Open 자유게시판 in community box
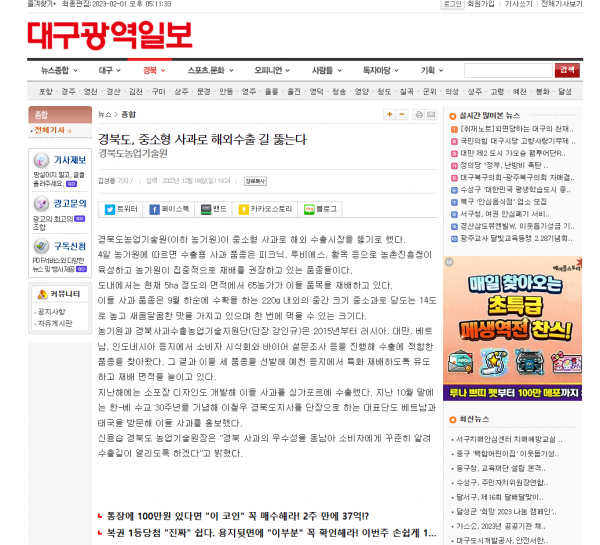Screen dimensions: 600x545 tap(55, 323)
